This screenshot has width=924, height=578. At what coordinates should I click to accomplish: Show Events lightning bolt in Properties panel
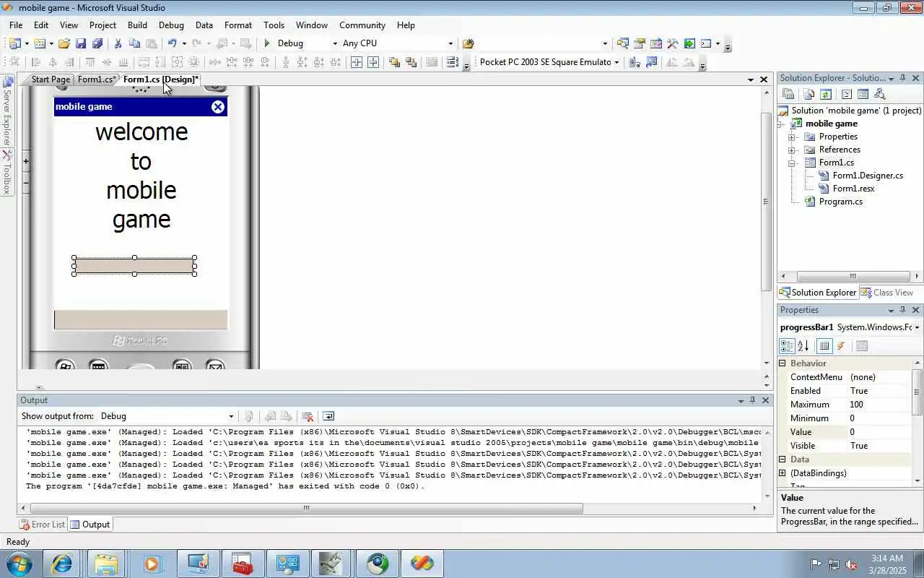click(841, 346)
